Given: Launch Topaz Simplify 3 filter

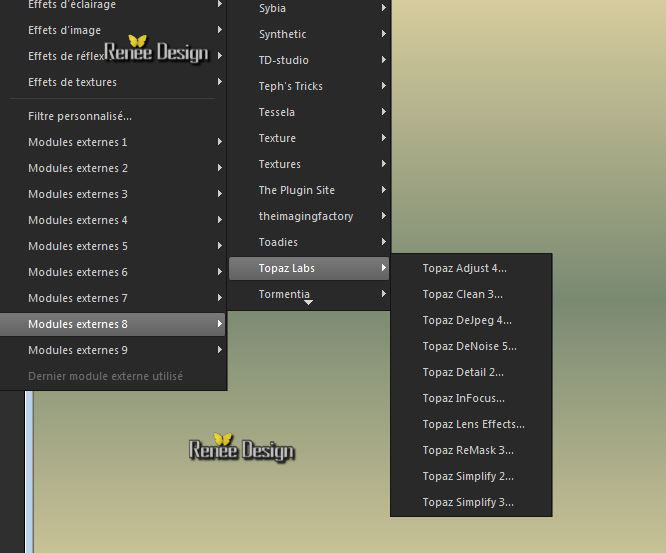Looking at the screenshot, I should [x=471, y=502].
